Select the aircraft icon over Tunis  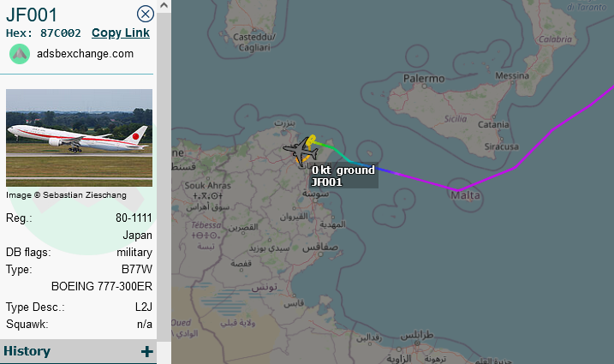click(300, 151)
